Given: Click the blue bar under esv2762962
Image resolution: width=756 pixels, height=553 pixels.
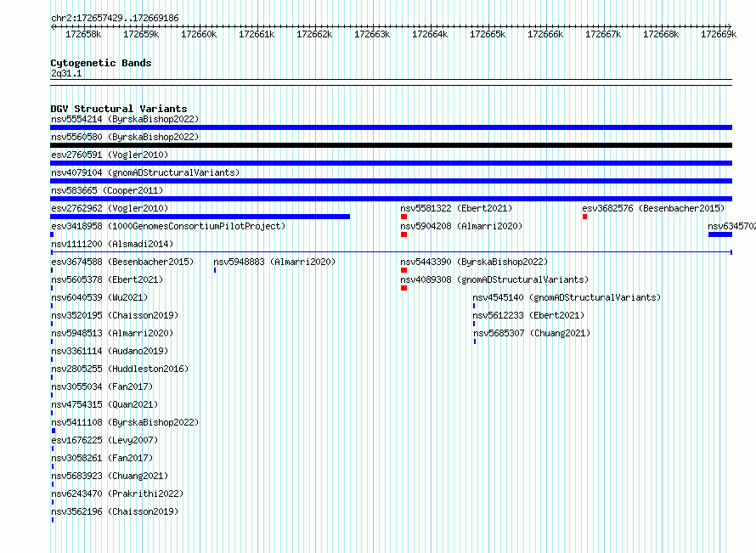Looking at the screenshot, I should pos(200,217).
